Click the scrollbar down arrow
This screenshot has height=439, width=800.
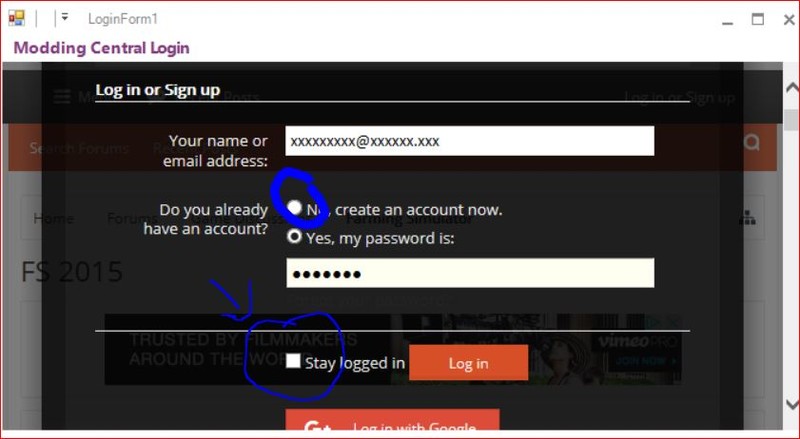coord(792,404)
